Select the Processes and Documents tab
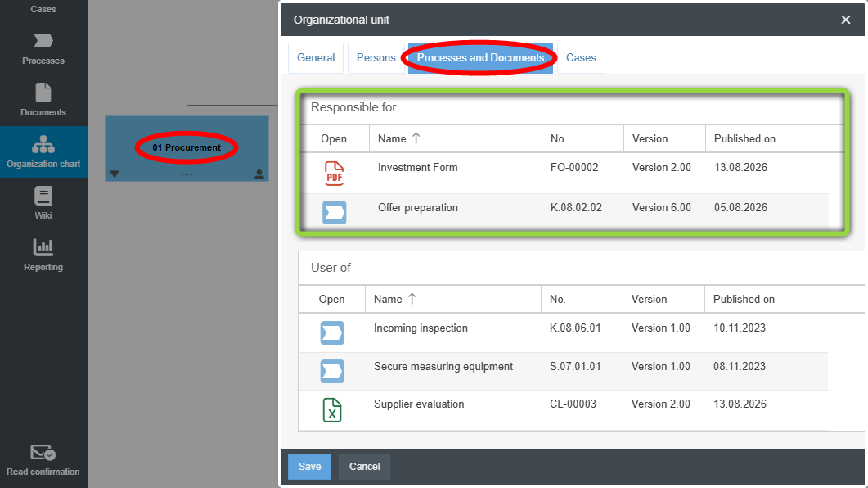This screenshot has width=868, height=488. [x=480, y=57]
